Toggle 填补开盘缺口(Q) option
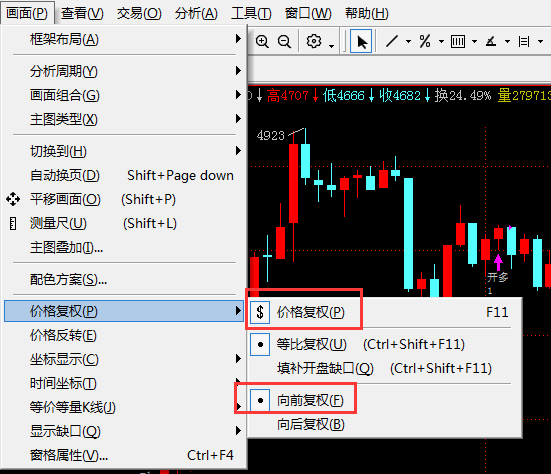Screen dimensions: 551x474 [385, 368]
